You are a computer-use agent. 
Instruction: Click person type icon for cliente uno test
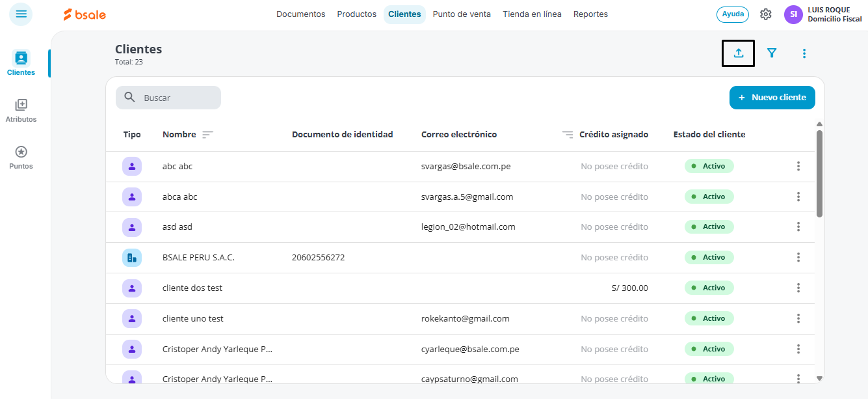pyautogui.click(x=132, y=318)
